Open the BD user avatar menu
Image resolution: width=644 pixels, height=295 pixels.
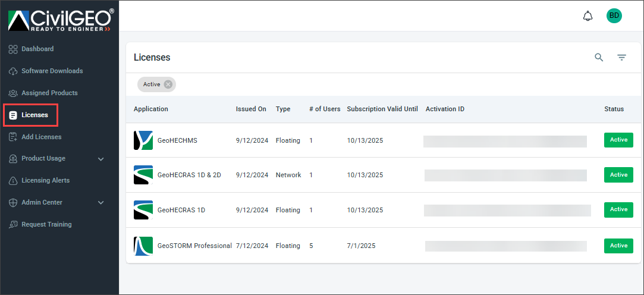coord(614,15)
